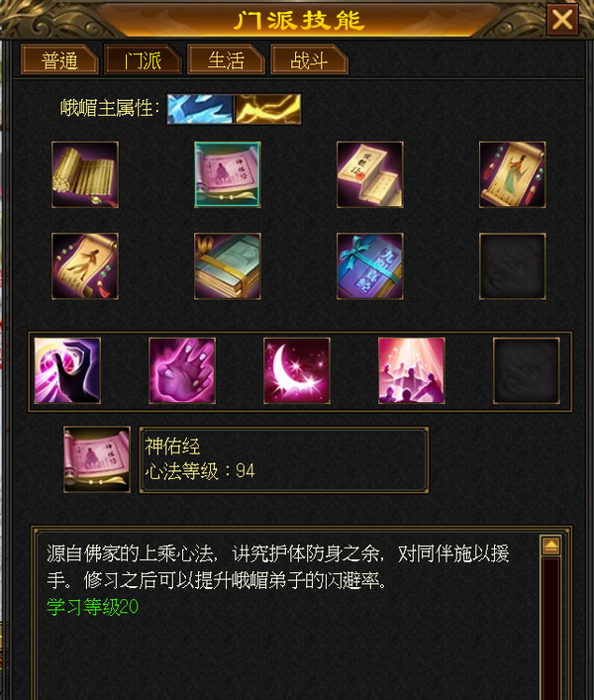
Task: Select the purple 九阴真经 book icon
Action: coord(370,266)
